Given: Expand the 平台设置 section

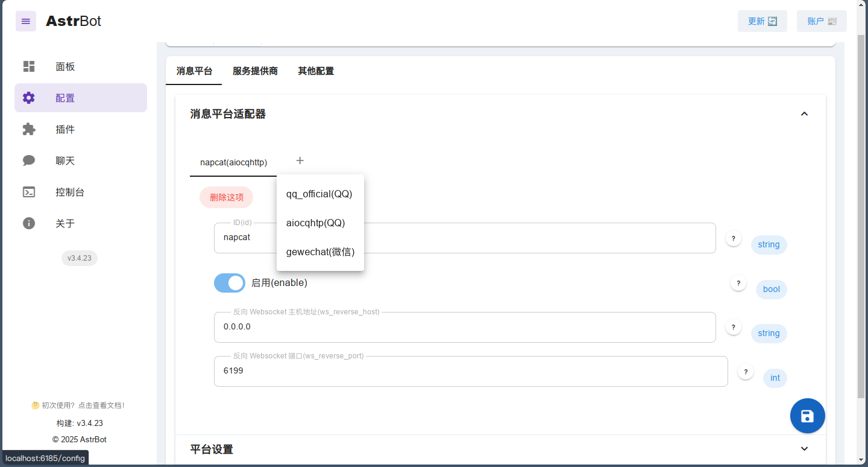Looking at the screenshot, I should click(x=804, y=449).
